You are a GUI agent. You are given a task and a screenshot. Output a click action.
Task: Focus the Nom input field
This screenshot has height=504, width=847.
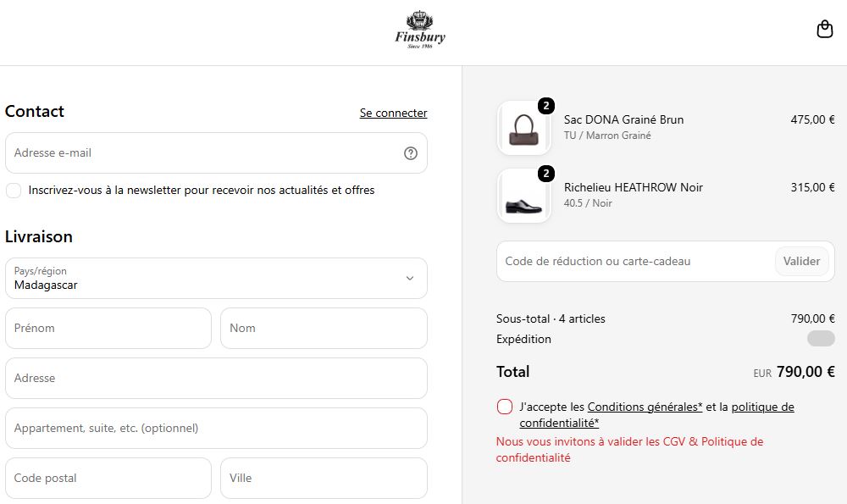324,329
